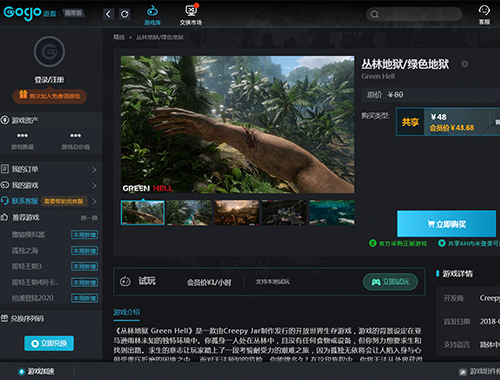The image size is (500, 380).
Task: Click the gift icon beside 兑换序列码
Action: [x=5, y=318]
